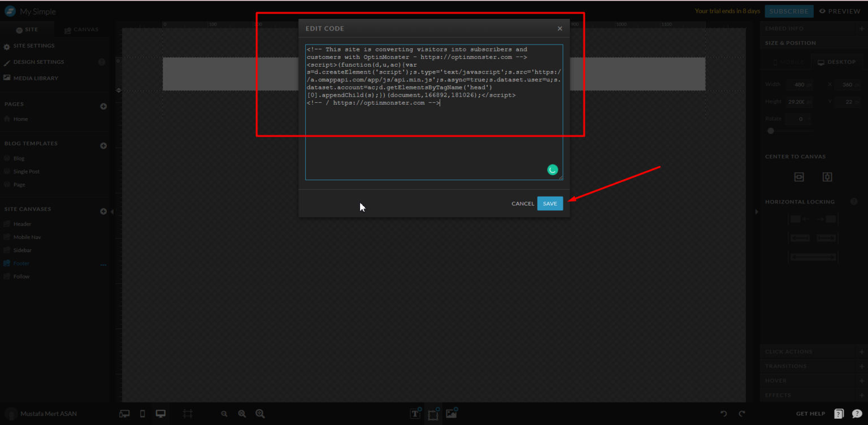Close the Edit Code dialog with X

click(x=559, y=28)
